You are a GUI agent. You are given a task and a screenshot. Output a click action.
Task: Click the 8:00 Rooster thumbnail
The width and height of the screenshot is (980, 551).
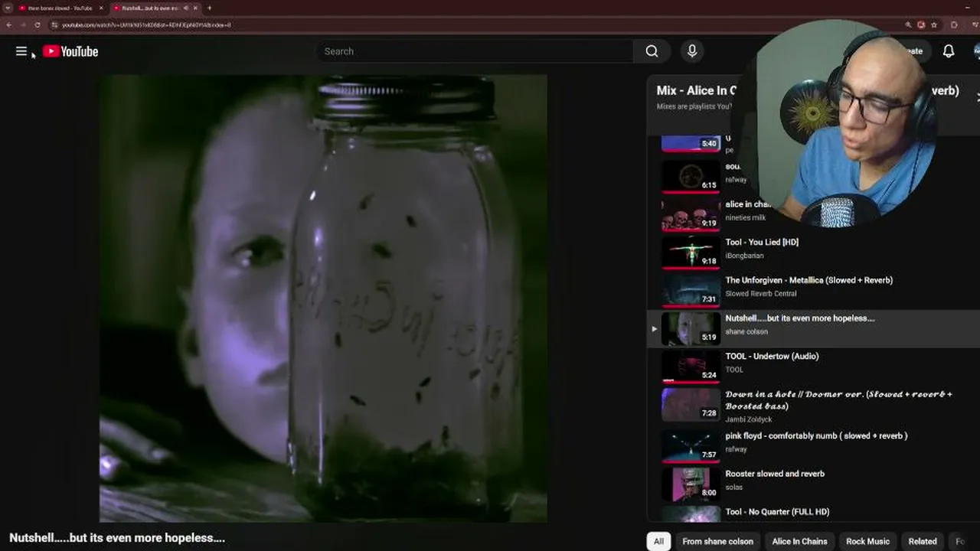691,484
